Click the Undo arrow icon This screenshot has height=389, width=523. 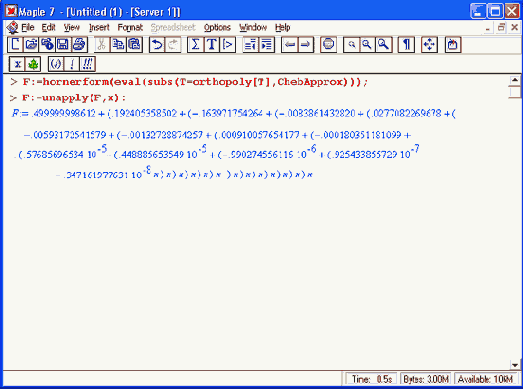pyautogui.click(x=157, y=44)
